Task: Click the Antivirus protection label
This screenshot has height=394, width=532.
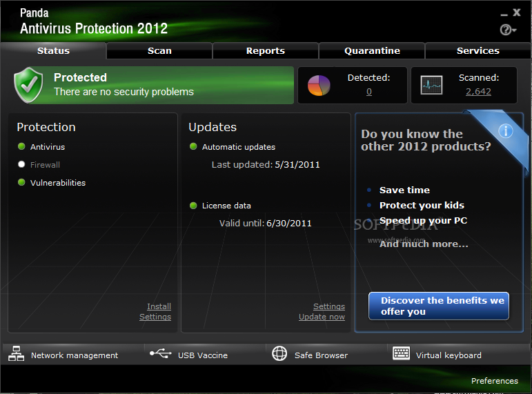Action: [x=48, y=147]
